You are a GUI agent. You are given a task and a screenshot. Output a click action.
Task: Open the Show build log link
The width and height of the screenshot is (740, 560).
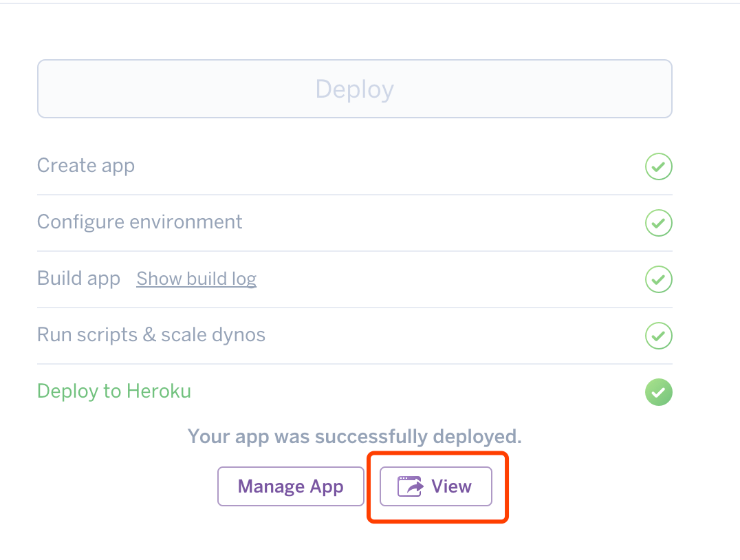(x=196, y=279)
